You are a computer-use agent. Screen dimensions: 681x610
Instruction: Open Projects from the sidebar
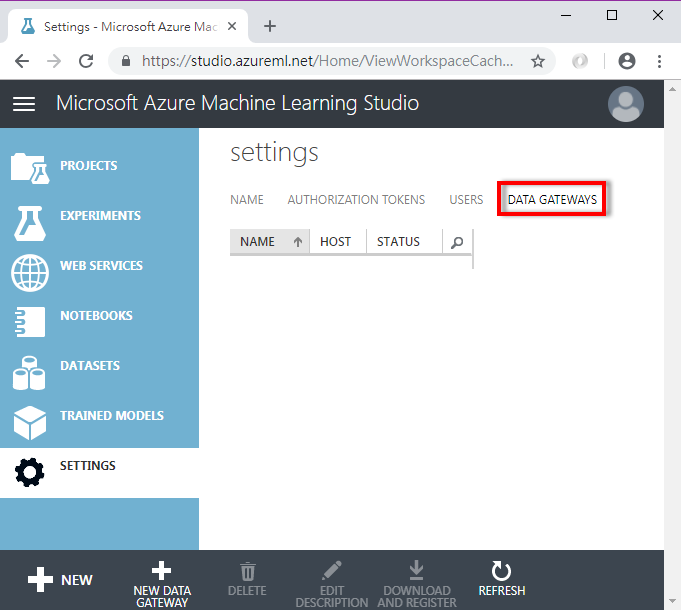(x=99, y=166)
